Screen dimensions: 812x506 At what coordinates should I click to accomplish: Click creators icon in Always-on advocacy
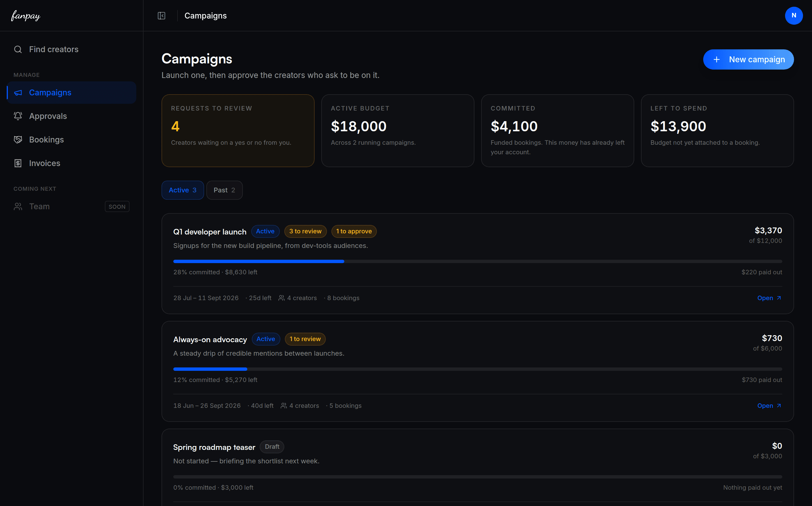[x=283, y=406]
